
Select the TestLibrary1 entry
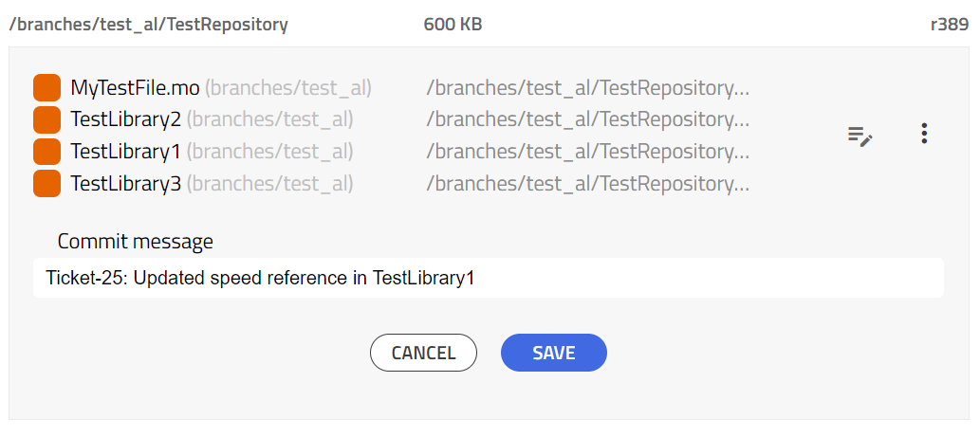click(x=125, y=151)
